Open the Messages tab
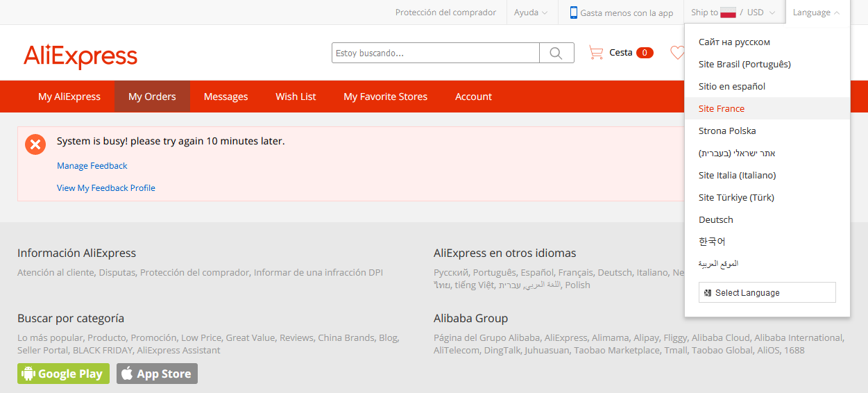The width and height of the screenshot is (868, 393). tap(225, 97)
